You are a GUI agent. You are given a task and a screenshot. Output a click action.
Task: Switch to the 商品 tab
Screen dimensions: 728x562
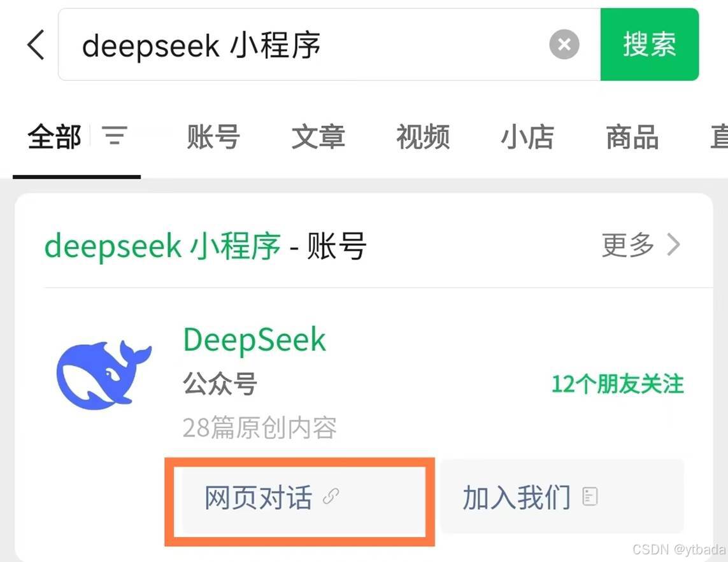632,137
